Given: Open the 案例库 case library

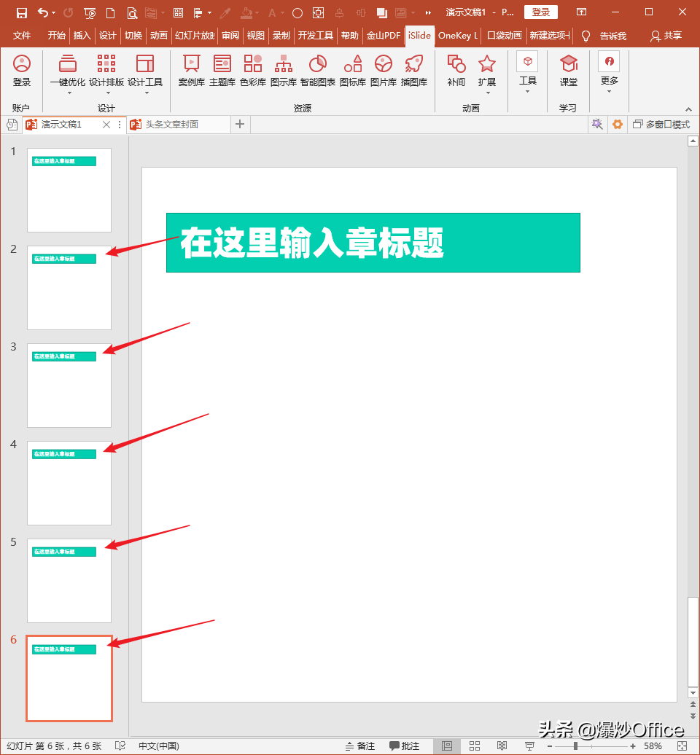Looking at the screenshot, I should click(x=191, y=70).
